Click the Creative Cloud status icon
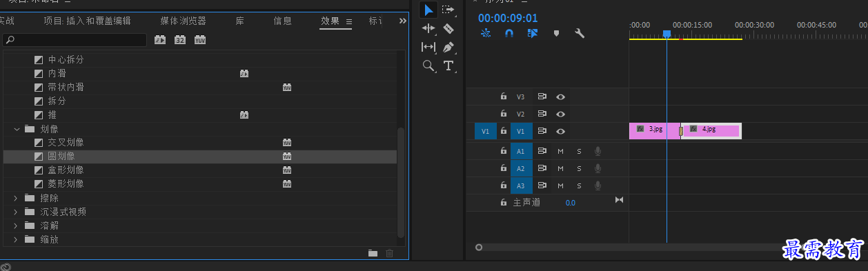This screenshot has width=868, height=271. pyautogui.click(x=6, y=266)
